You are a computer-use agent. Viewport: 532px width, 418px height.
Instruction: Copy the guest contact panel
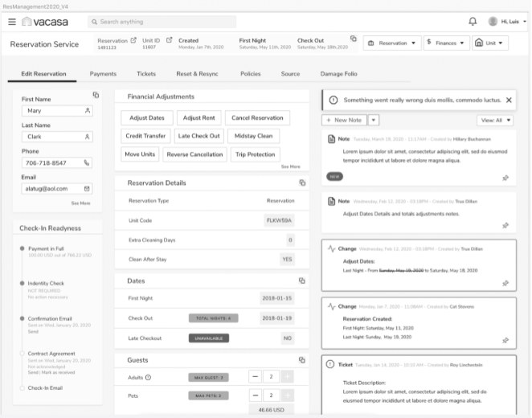(96, 95)
